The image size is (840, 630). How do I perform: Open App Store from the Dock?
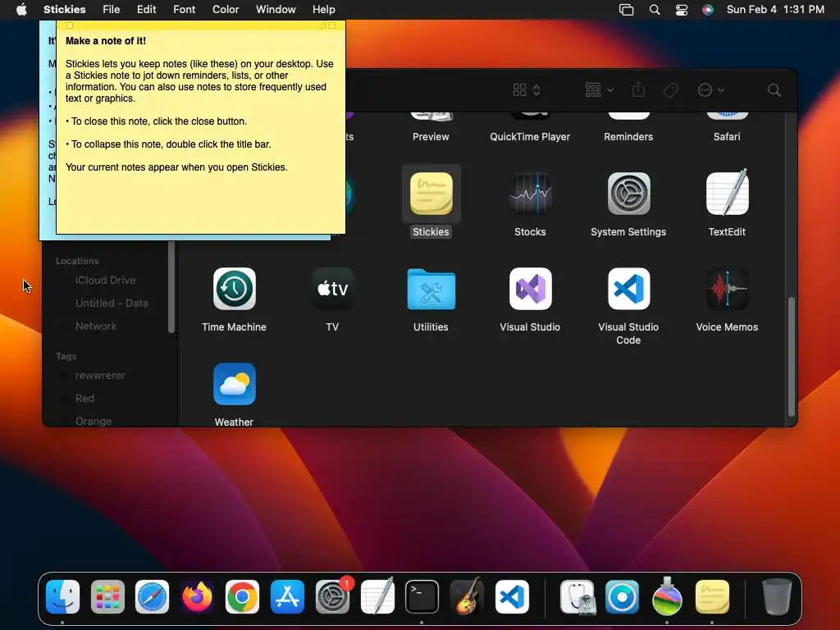(x=287, y=597)
